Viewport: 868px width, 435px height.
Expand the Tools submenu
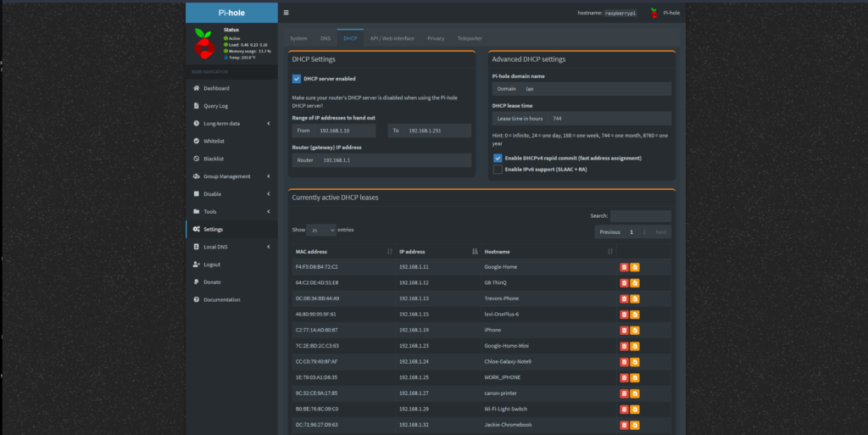point(231,211)
